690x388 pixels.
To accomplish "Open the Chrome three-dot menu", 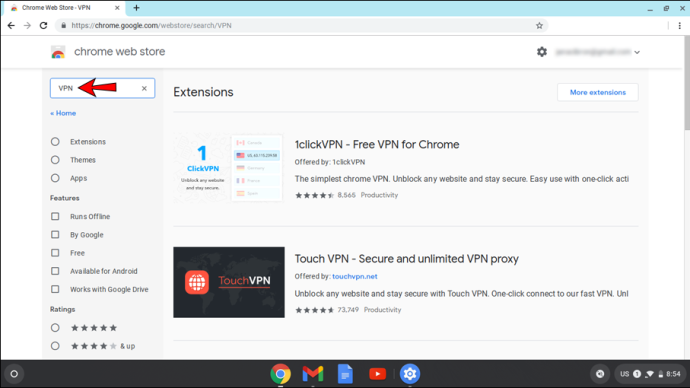I will pos(679,26).
